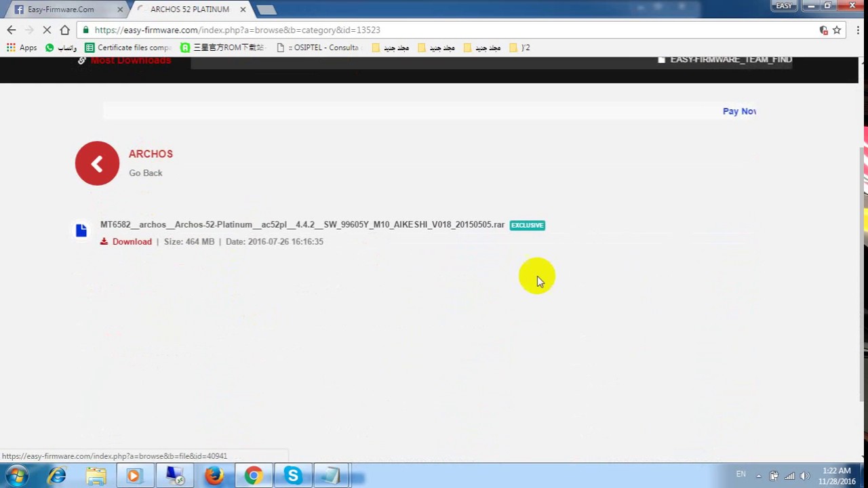Viewport: 868px width, 488px height.
Task: Switch to Chrome in the taskbar
Action: click(x=254, y=476)
